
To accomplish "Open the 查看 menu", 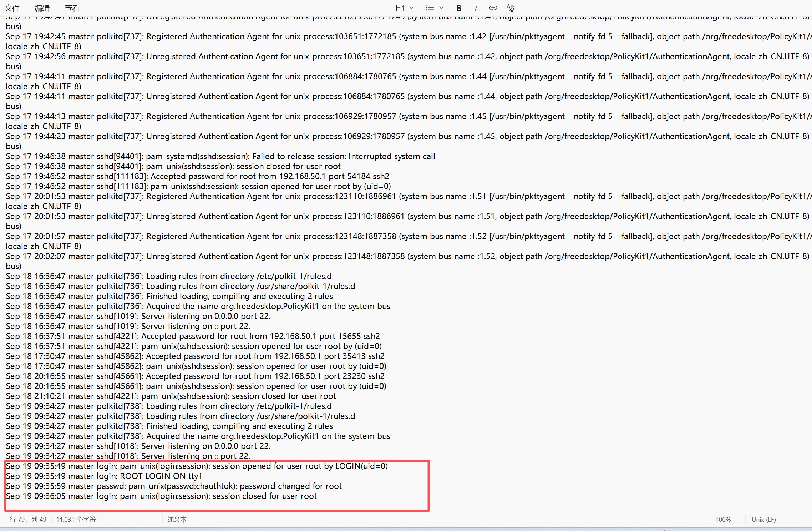I will [x=72, y=8].
